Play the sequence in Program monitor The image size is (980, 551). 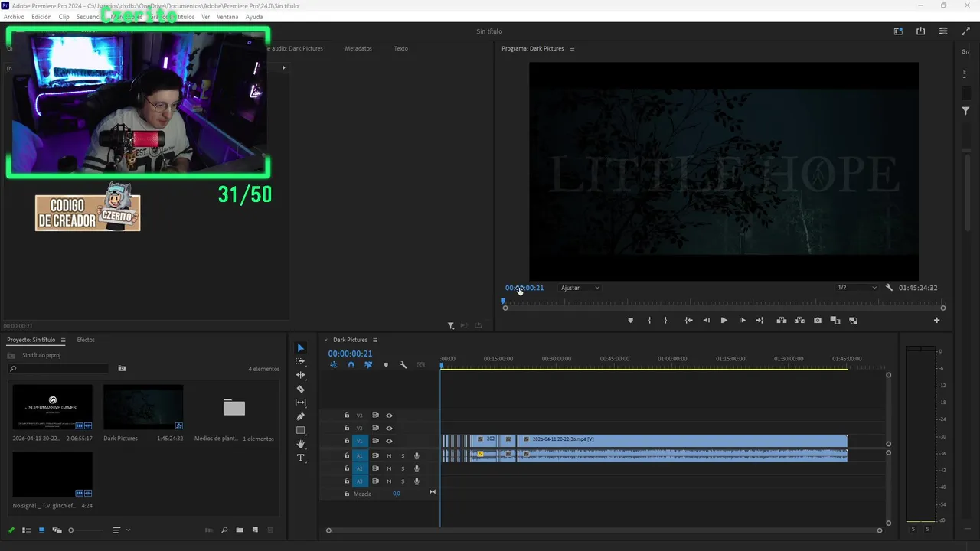[724, 321]
